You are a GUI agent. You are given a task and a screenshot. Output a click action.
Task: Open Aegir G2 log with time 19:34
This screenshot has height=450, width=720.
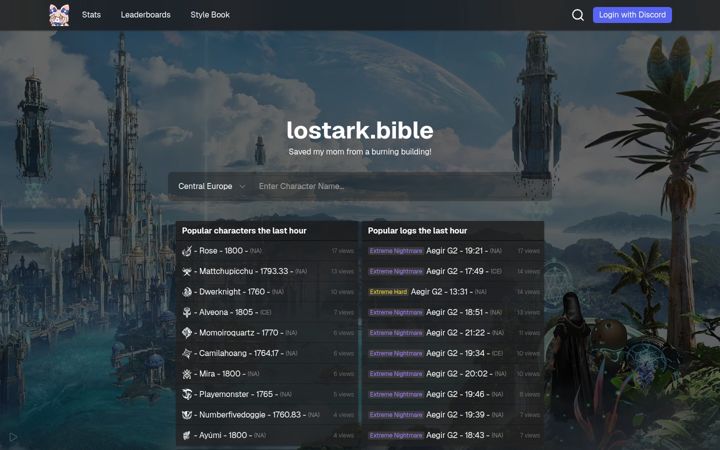[453, 353]
